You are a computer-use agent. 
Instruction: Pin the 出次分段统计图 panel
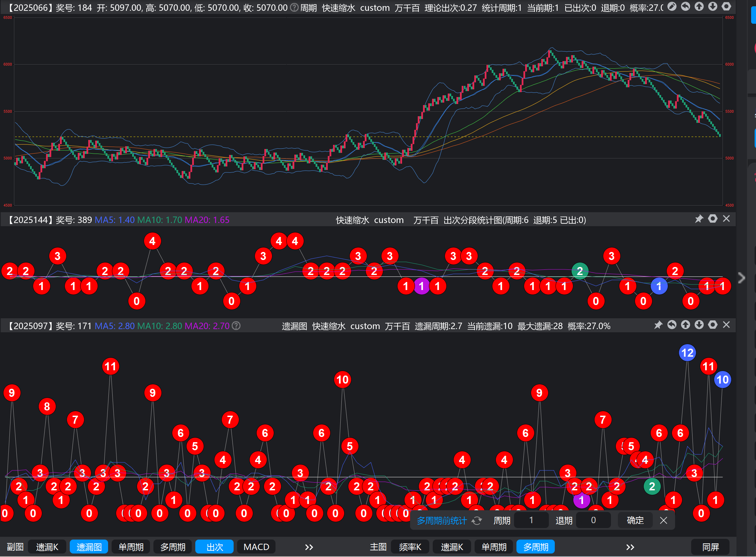pos(699,219)
